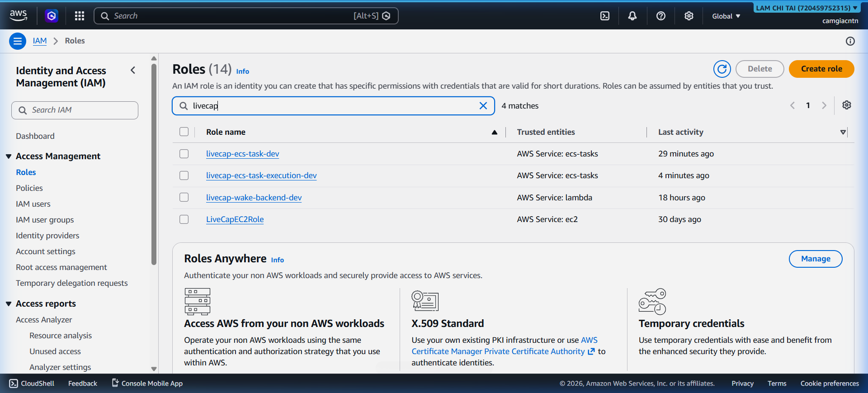Open Temporary delegation requests
The width and height of the screenshot is (868, 393).
coord(72,283)
